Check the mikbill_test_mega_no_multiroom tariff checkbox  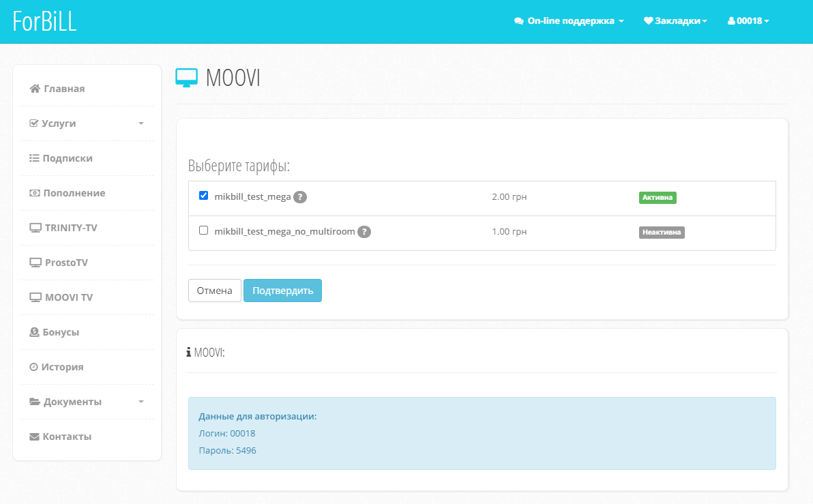click(203, 231)
